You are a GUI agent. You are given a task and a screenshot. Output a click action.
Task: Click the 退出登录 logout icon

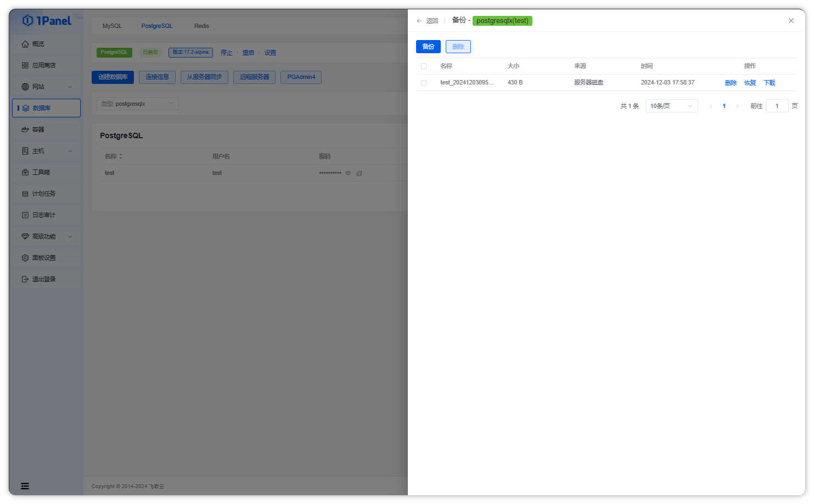pyautogui.click(x=25, y=279)
